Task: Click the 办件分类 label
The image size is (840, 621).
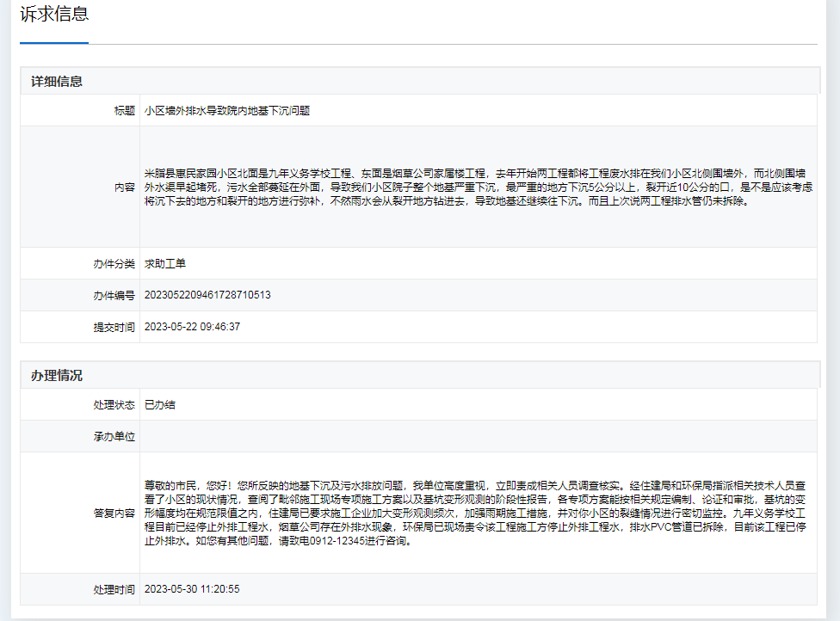Action: (x=114, y=264)
